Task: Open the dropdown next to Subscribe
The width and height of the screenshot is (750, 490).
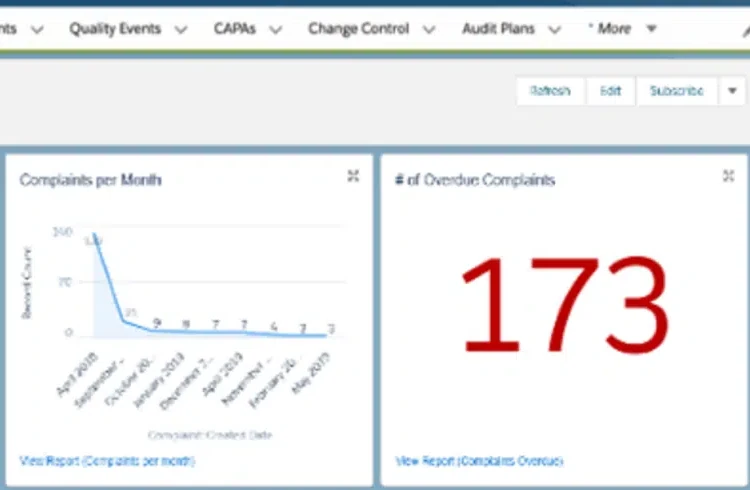Action: tap(732, 90)
